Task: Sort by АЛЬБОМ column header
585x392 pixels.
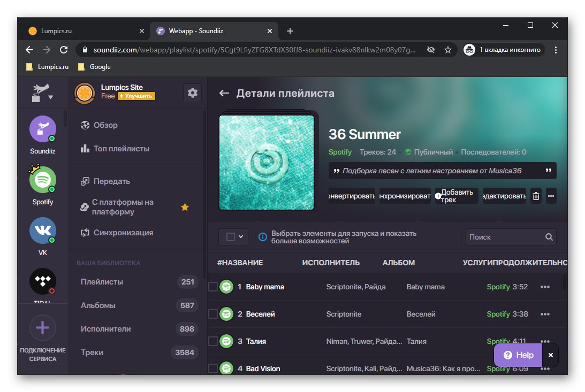Action: (x=398, y=263)
